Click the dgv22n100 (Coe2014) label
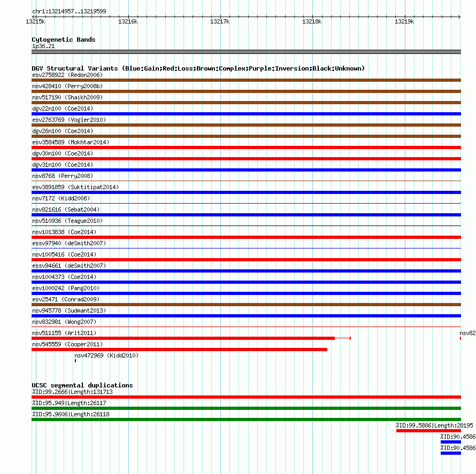 tap(63, 108)
